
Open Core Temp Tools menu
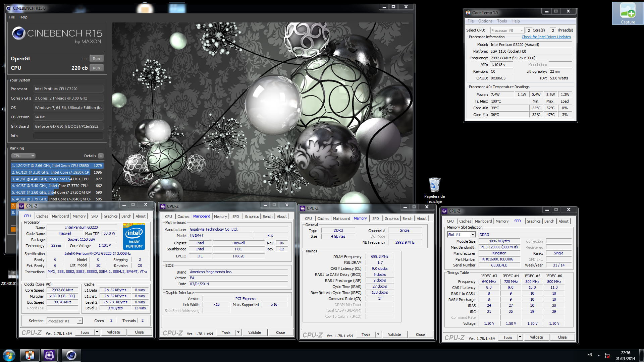[502, 21]
